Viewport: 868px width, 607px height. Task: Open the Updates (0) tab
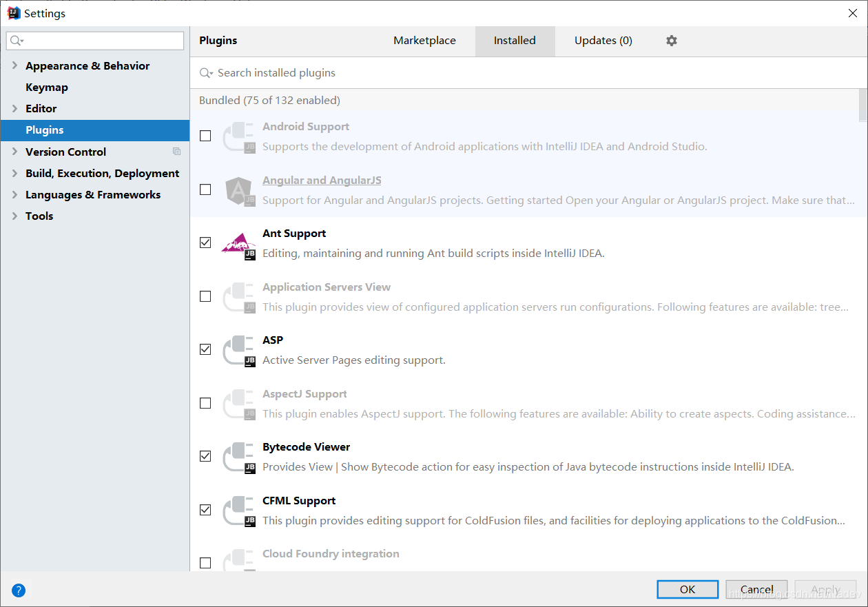(603, 41)
